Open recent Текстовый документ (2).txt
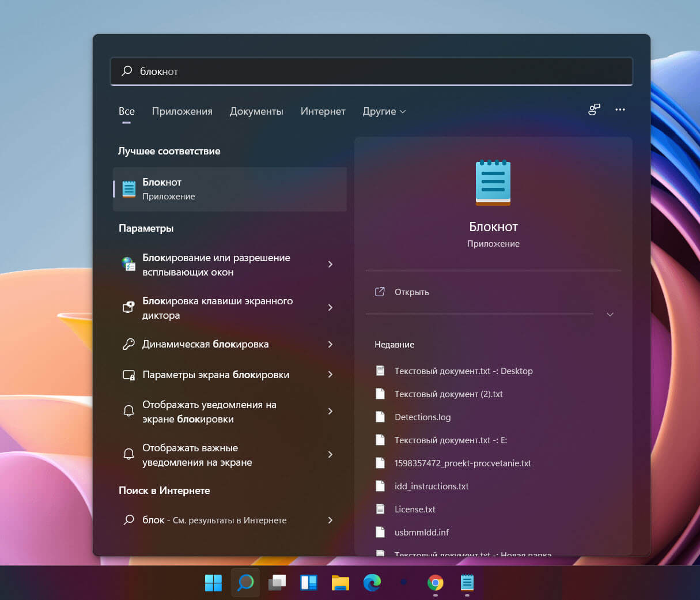This screenshot has width=700, height=600. [x=448, y=394]
